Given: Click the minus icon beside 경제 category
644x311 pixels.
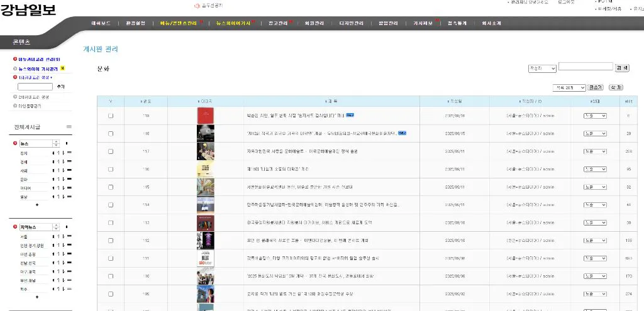Looking at the screenshot, I should 69,161.
